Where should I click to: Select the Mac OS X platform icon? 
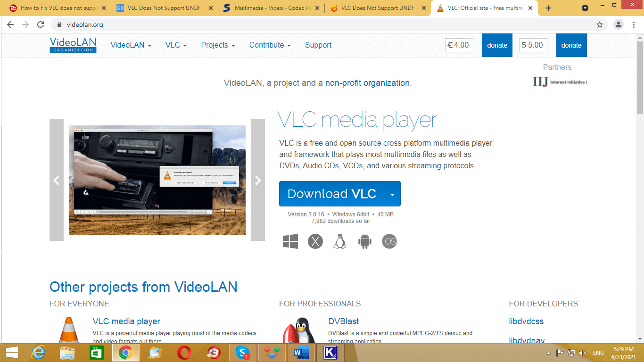[x=315, y=242]
